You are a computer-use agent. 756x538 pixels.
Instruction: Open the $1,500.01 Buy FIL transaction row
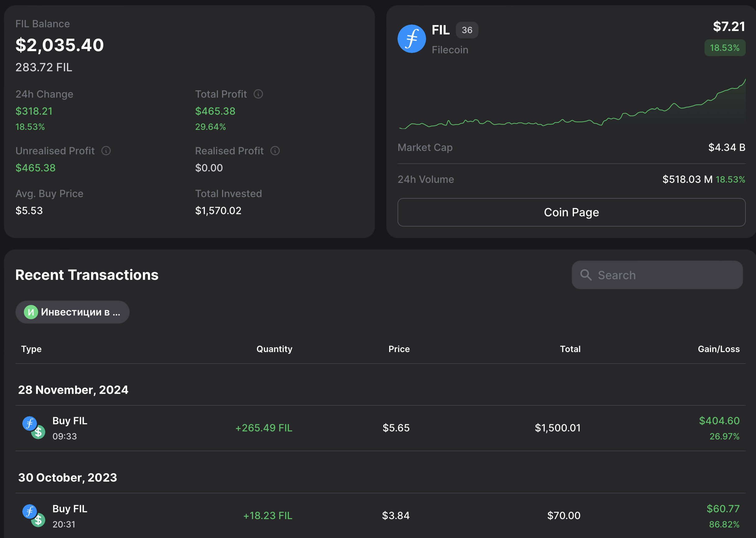[380, 428]
